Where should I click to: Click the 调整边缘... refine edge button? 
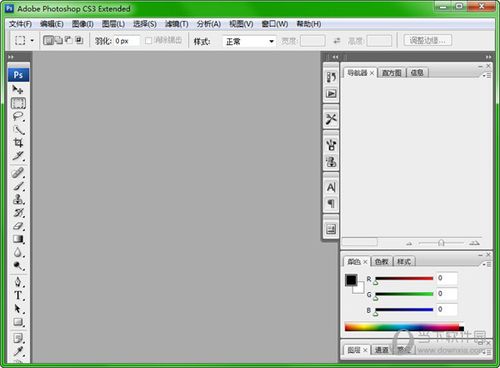(428, 41)
